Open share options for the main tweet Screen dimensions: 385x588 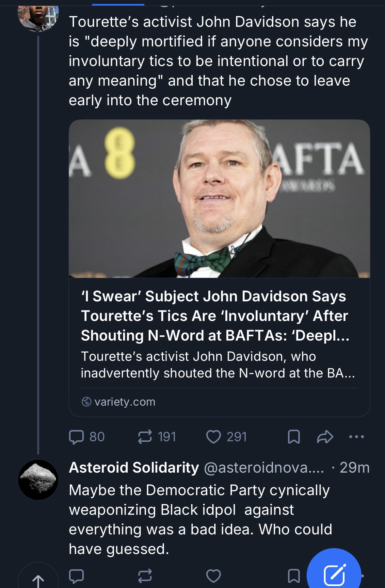(325, 437)
